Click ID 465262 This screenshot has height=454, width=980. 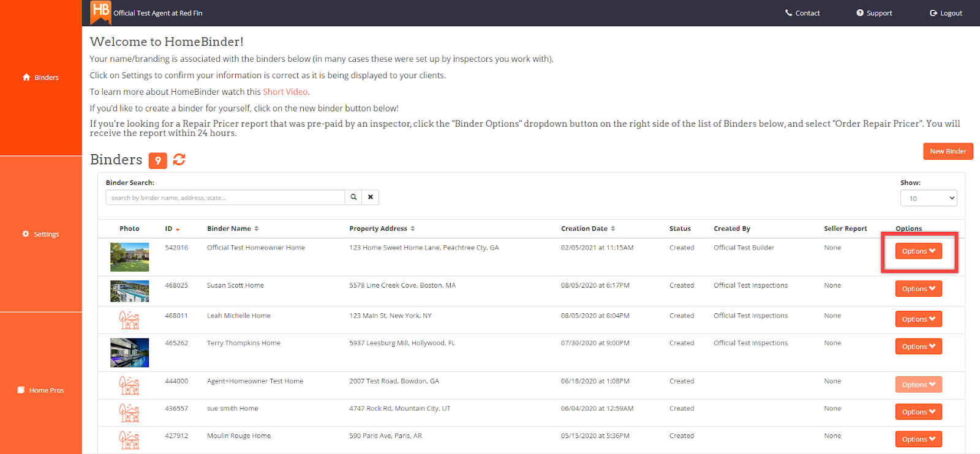click(x=176, y=343)
